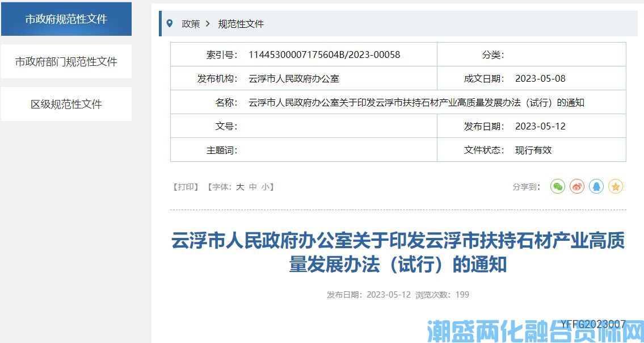
Task: Click the 分享到 label
Action: click(x=527, y=187)
